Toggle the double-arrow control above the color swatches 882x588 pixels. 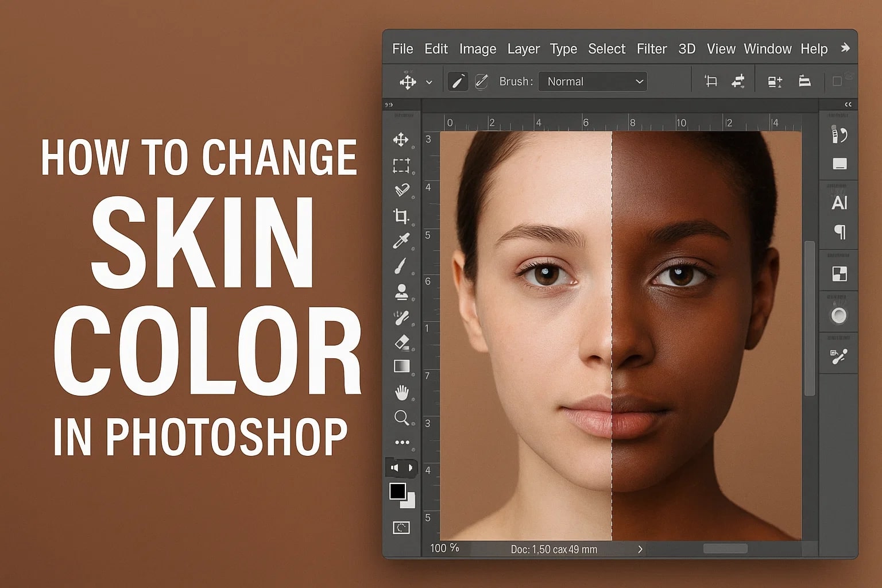tap(402, 468)
